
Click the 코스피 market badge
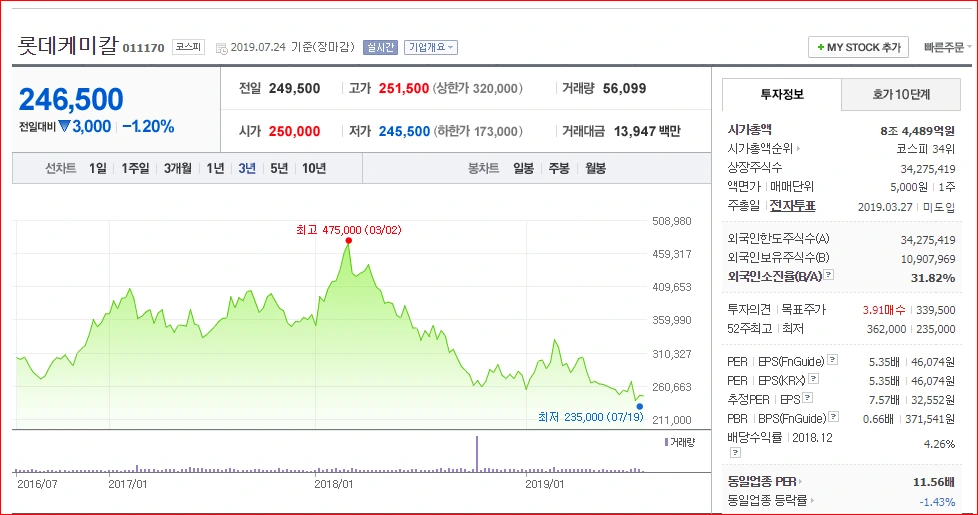188,47
